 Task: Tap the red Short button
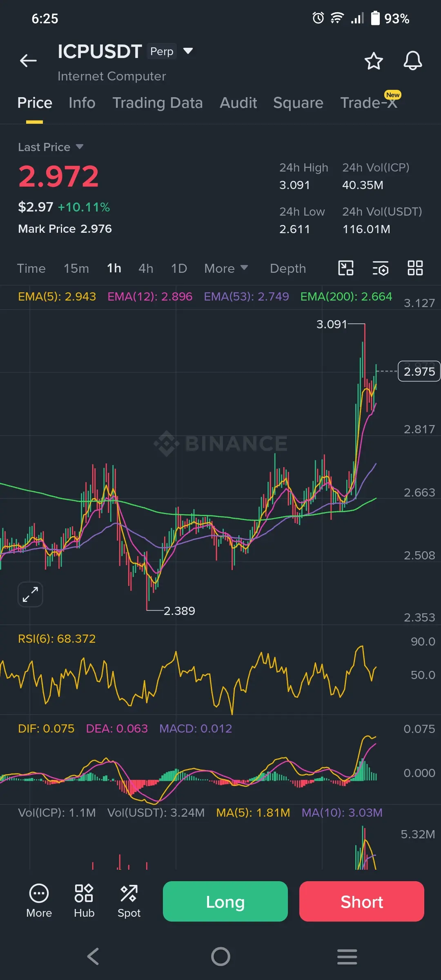pos(362,901)
